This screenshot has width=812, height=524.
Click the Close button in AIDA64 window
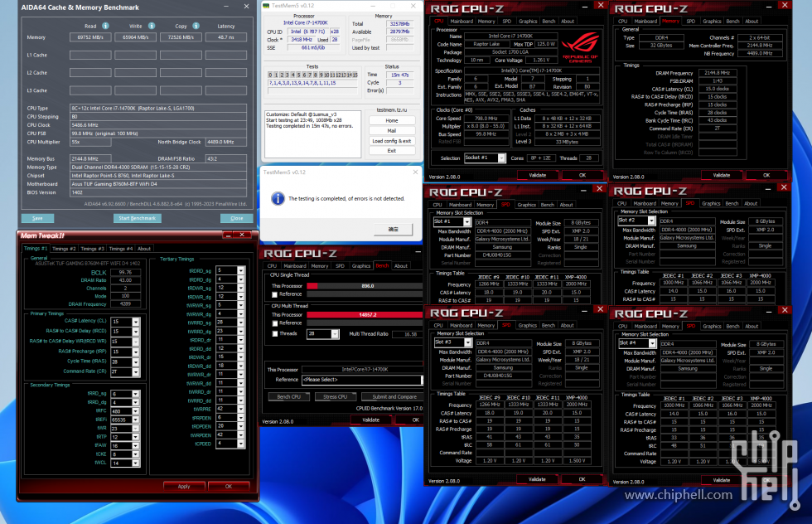pos(237,218)
